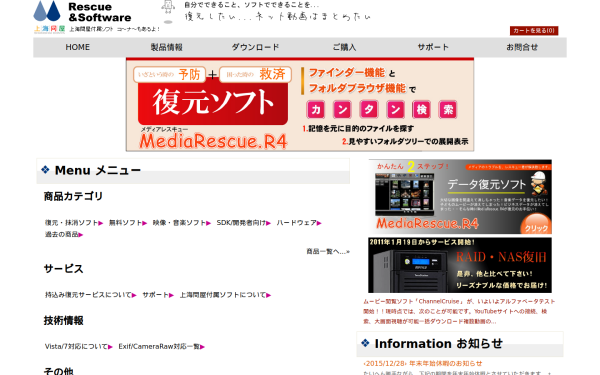Click the robot mascot icon in the header
Viewport: 600px width, 375px height.
point(168,11)
